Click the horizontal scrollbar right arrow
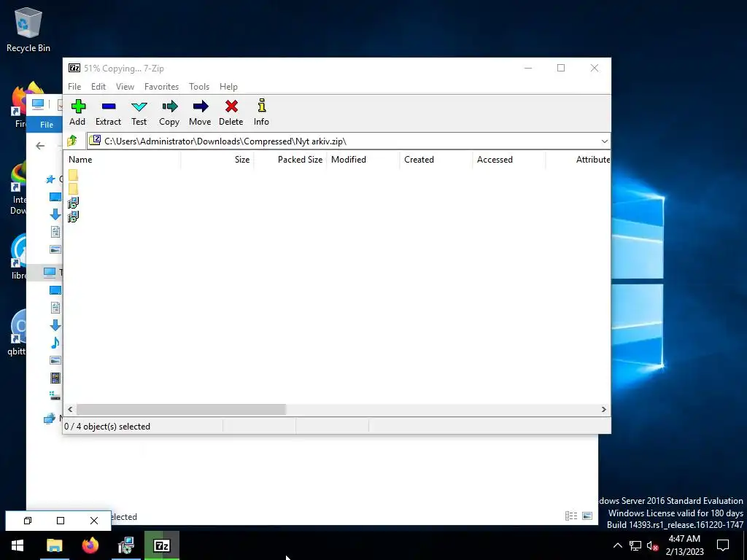This screenshot has height=560, width=747. click(603, 410)
